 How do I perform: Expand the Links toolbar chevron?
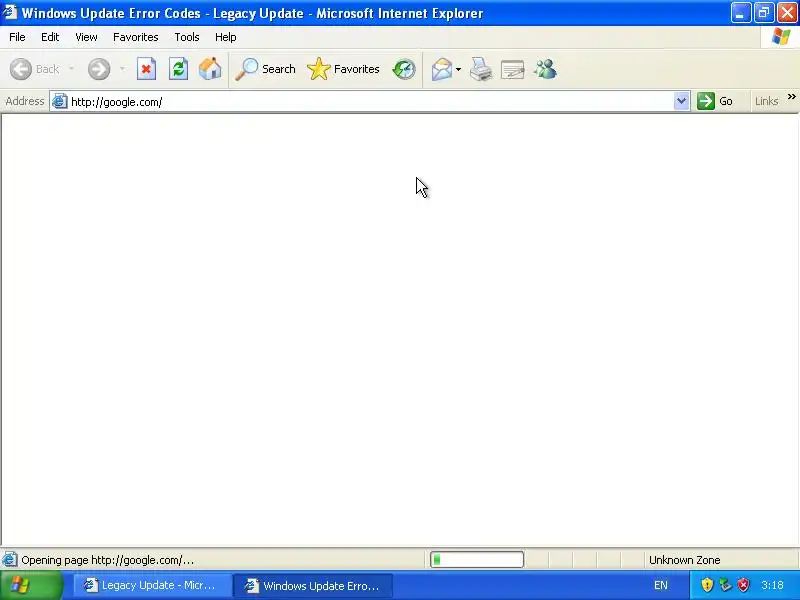[x=791, y=96]
